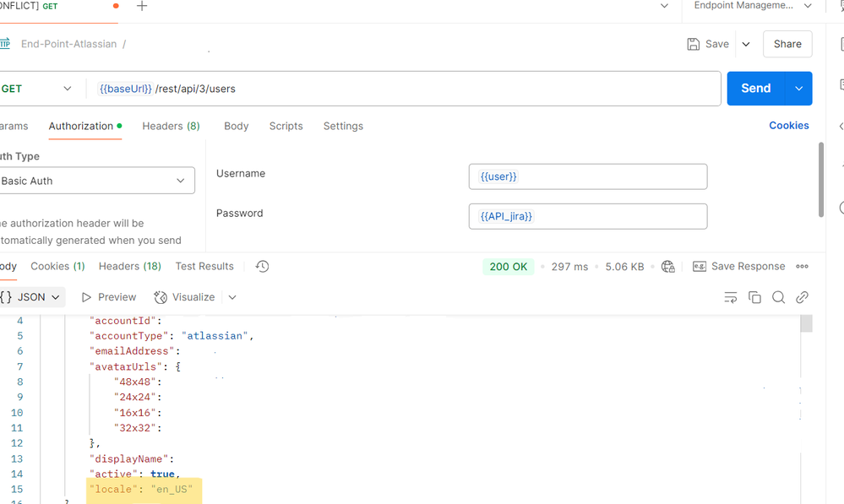Click the Username field containing {{user}}
This screenshot has height=504, width=844.
point(588,176)
